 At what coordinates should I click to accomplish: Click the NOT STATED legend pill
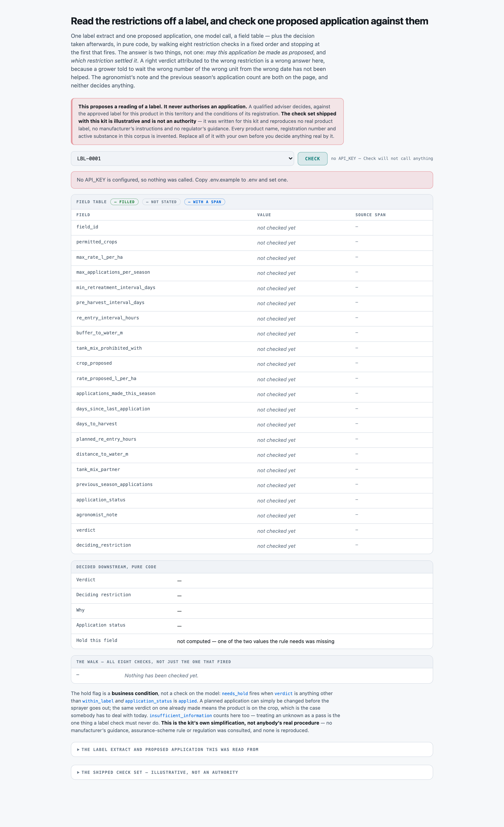[161, 202]
